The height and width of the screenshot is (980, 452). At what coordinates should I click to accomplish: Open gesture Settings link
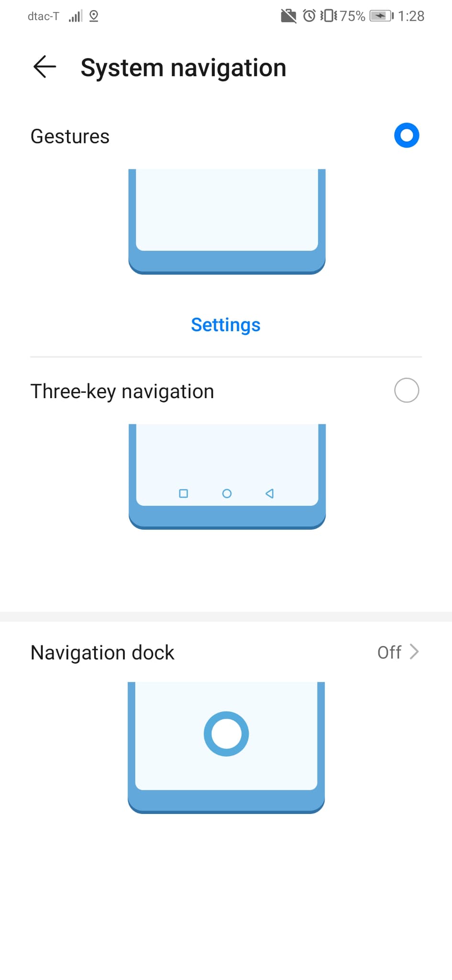pos(226,325)
